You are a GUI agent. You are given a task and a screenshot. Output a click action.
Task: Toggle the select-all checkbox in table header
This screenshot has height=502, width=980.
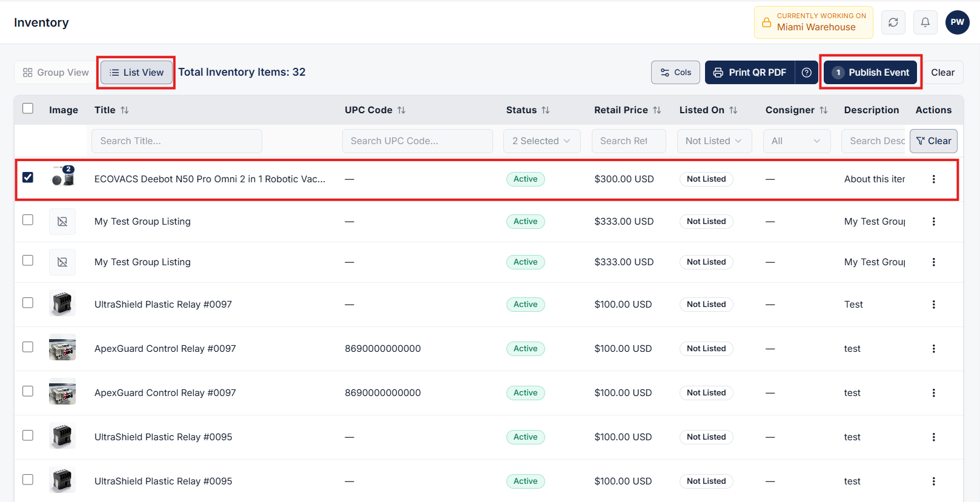click(28, 108)
